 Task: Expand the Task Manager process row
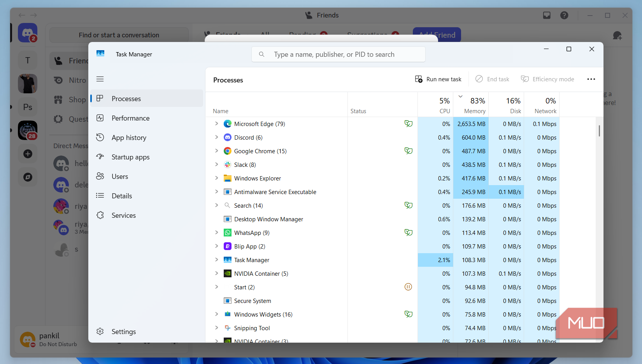[217, 260]
